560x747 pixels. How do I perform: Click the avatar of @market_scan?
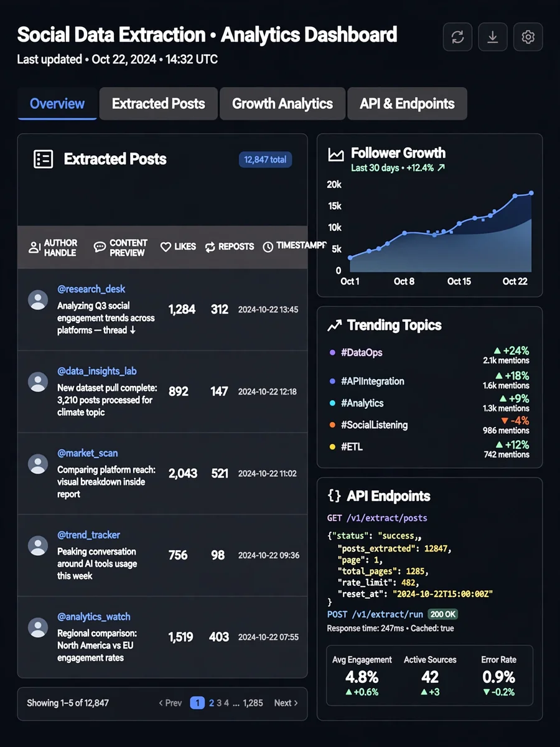38,464
